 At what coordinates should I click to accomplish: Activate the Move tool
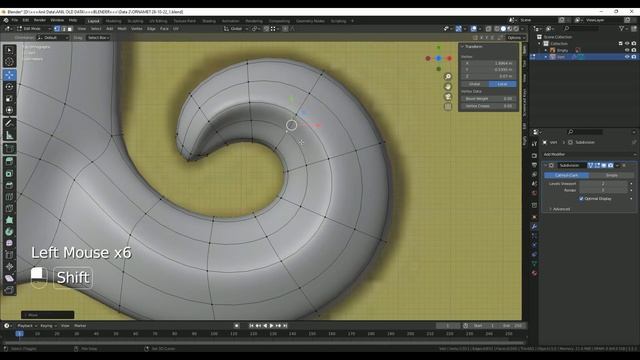point(9,75)
